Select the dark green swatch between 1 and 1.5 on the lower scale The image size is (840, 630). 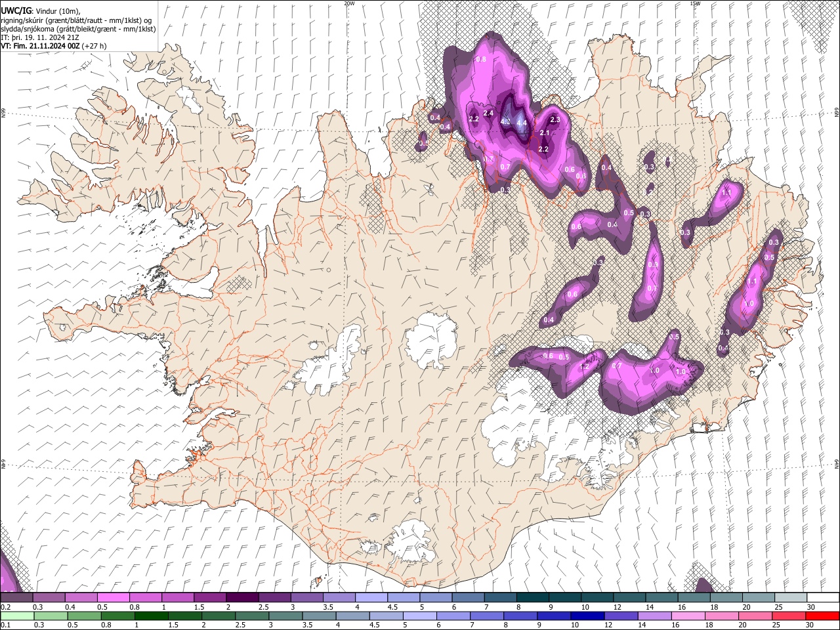[x=152, y=616]
